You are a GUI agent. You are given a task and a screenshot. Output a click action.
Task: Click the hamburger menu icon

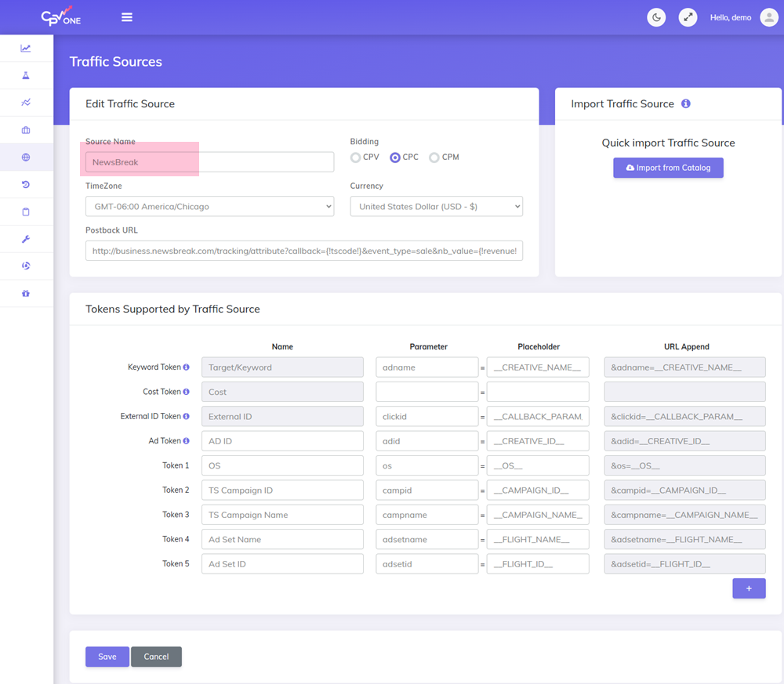tap(127, 17)
